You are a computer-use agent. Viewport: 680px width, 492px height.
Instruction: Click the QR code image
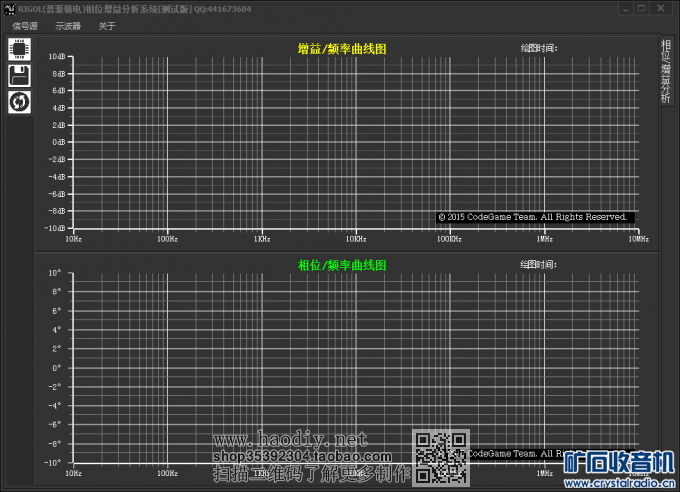(441, 458)
